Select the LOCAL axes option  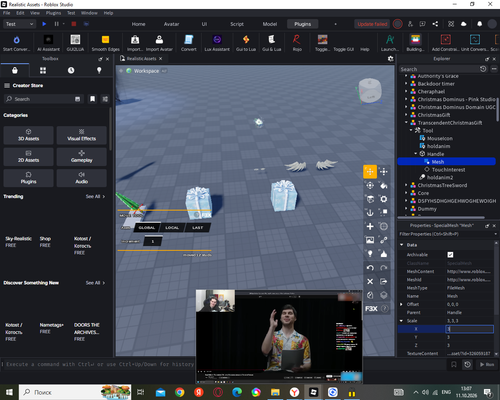click(172, 228)
